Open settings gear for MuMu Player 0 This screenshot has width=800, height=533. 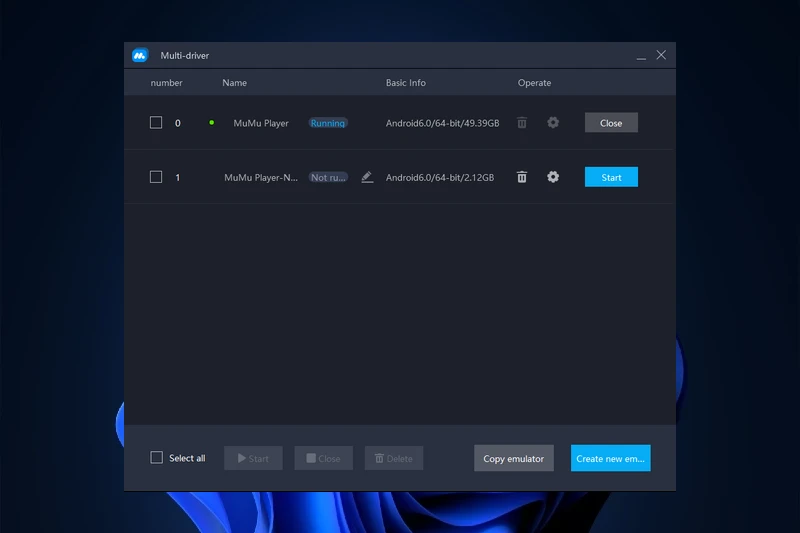pyautogui.click(x=553, y=123)
